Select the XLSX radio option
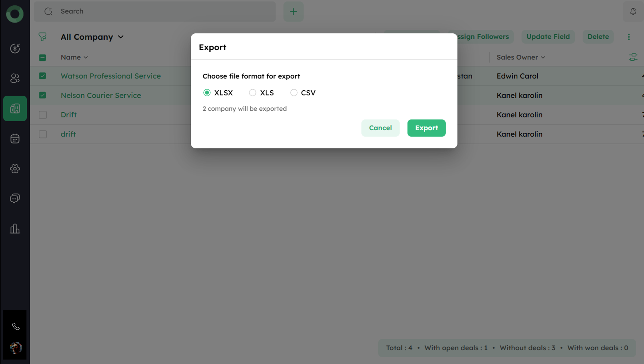Viewport: 644px width, 364px height. coord(207,93)
